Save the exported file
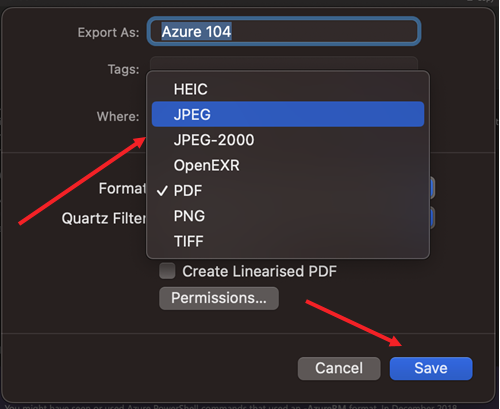500x409 pixels. pos(431,368)
